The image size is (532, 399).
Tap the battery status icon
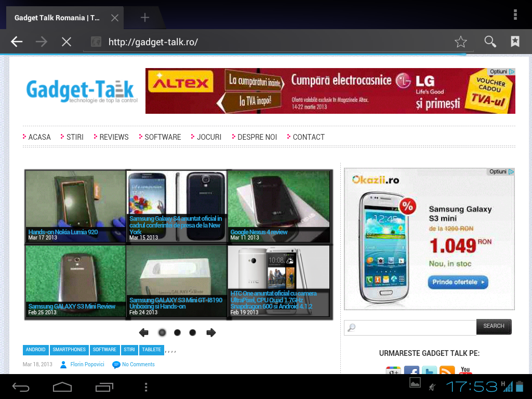click(x=519, y=387)
